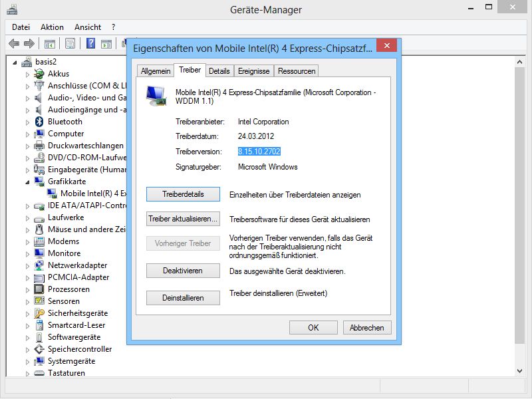Select the Eingabegeräte (Human Interface) tree item
The image size is (532, 399).
pyautogui.click(x=87, y=170)
